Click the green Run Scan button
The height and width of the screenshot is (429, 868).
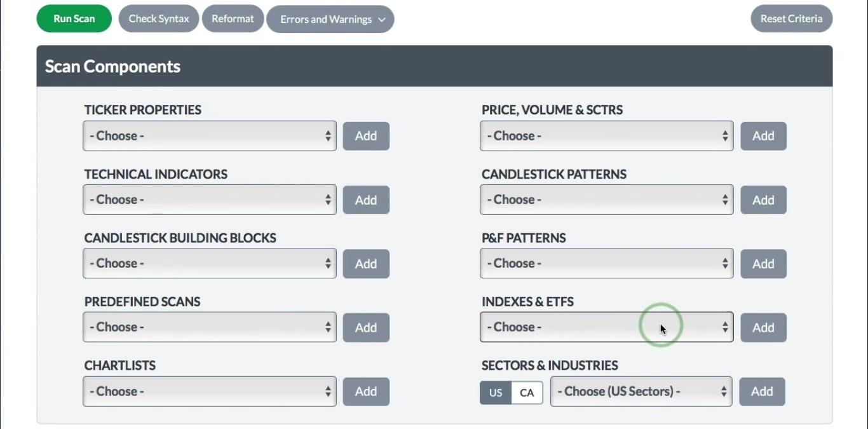pos(74,19)
